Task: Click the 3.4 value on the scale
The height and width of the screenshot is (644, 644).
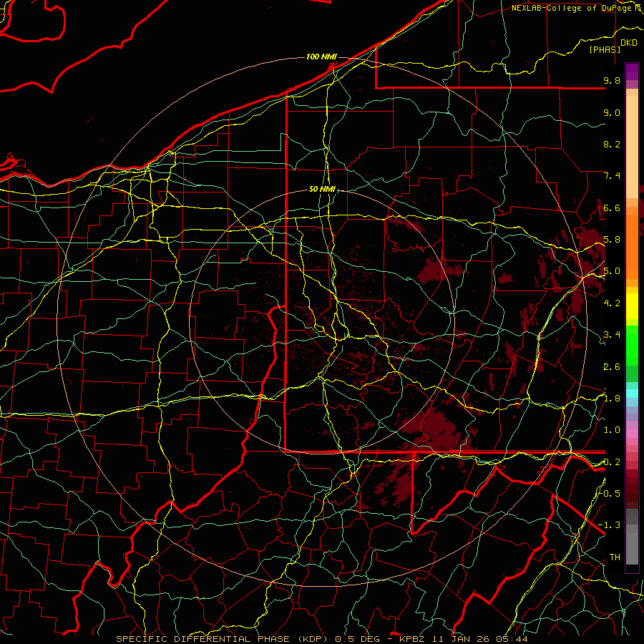Action: [612, 335]
